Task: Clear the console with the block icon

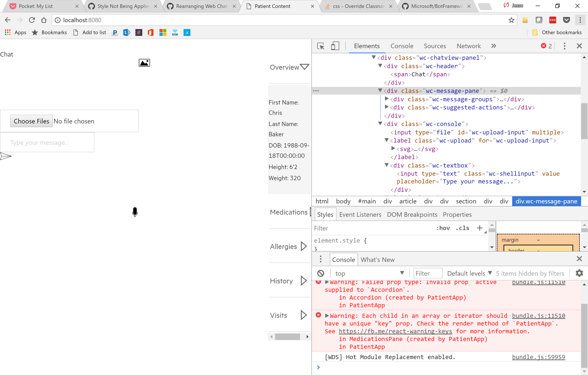Action: [321, 273]
